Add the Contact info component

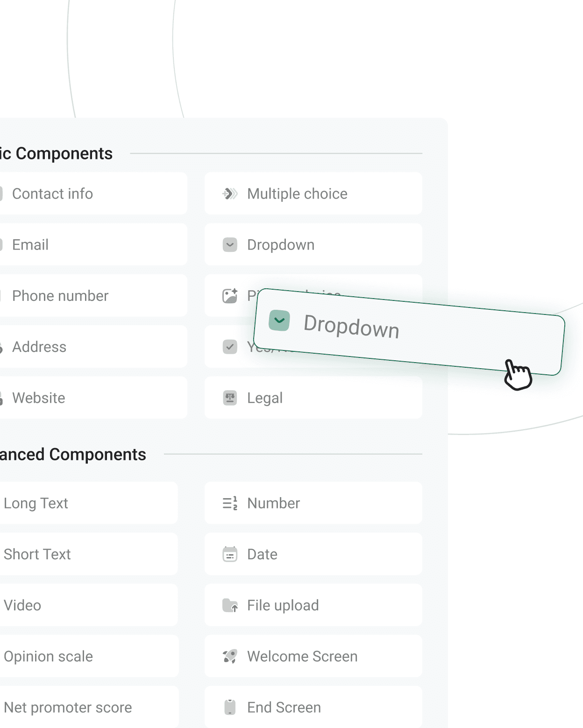[x=93, y=193]
